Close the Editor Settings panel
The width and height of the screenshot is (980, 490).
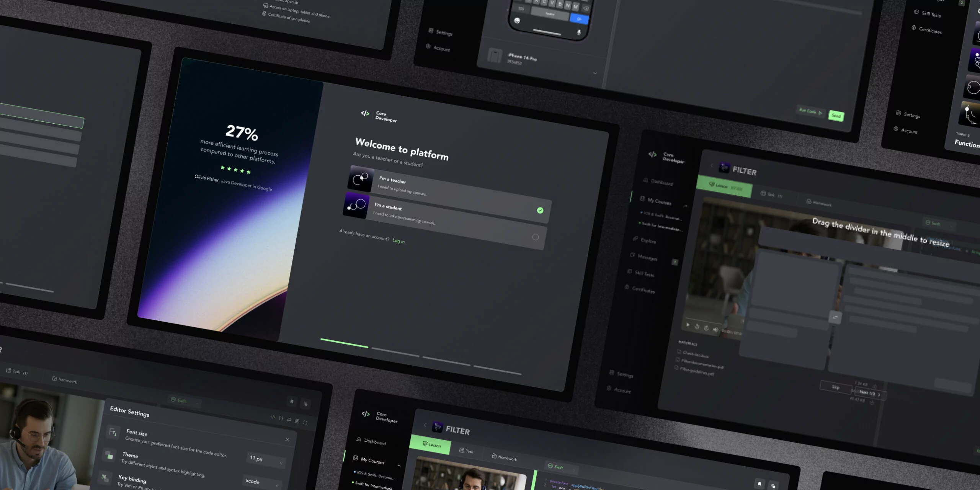pyautogui.click(x=287, y=439)
